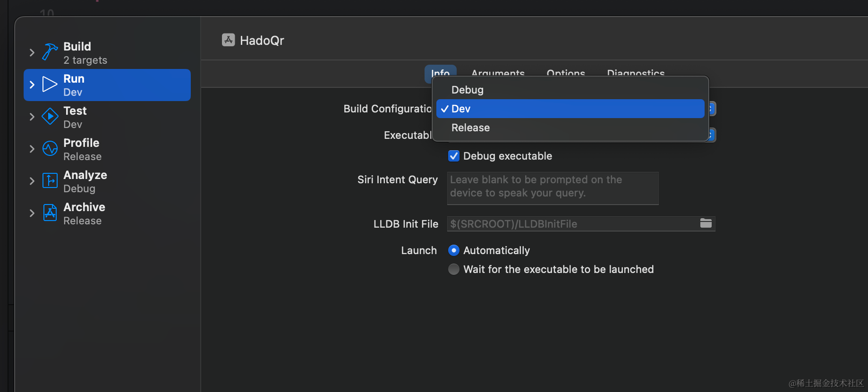Click the Analyze action icon
This screenshot has height=392, width=868.
point(50,181)
